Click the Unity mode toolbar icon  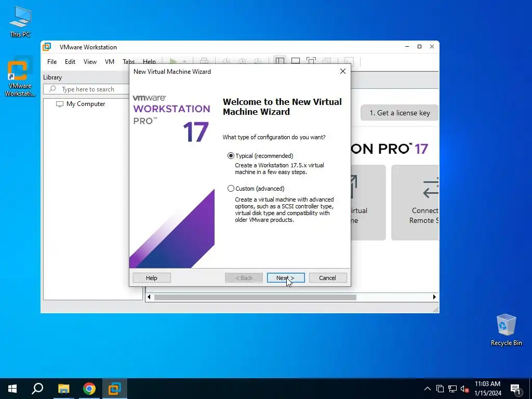pyautogui.click(x=327, y=61)
